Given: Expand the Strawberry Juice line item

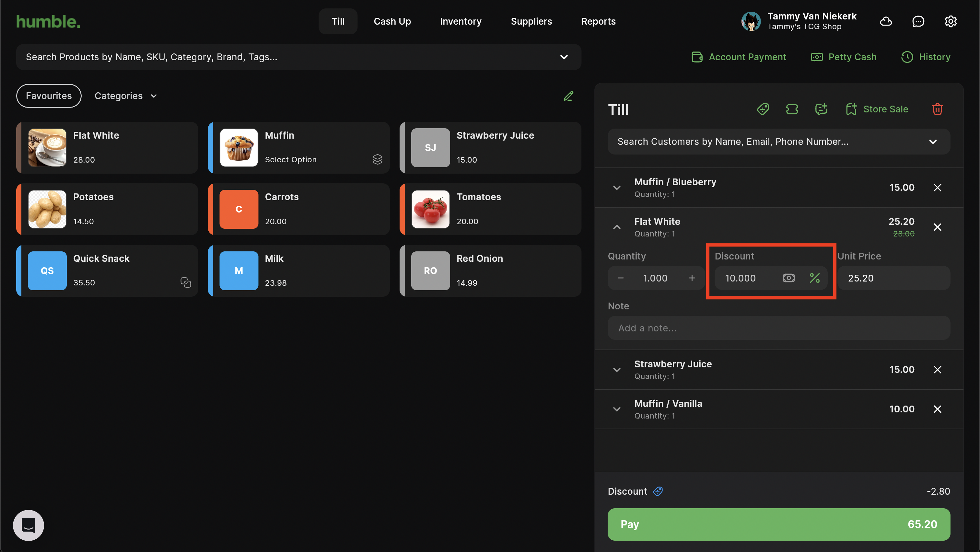Looking at the screenshot, I should coord(617,370).
